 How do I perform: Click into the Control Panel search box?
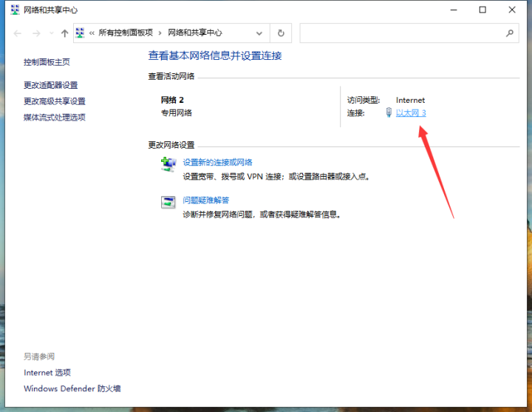click(x=399, y=33)
